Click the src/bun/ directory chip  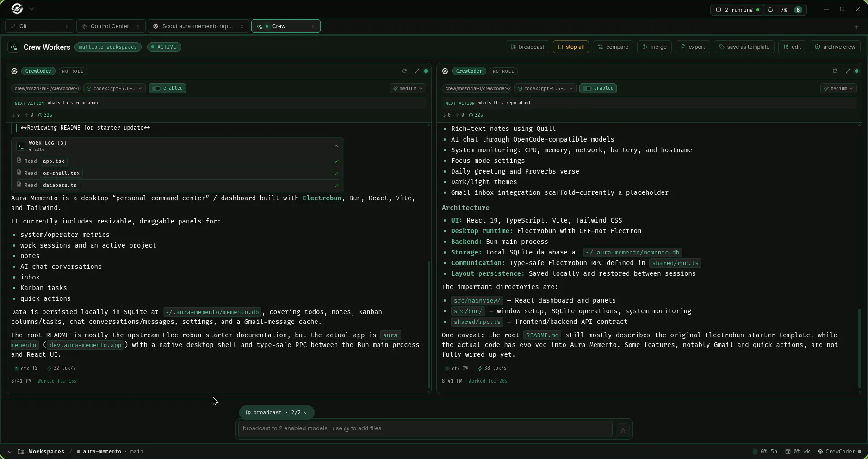point(468,311)
